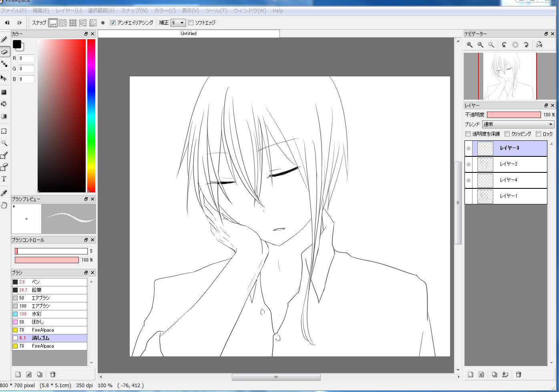
Task: Open the 補正 correction value dropdown
Action: point(178,23)
